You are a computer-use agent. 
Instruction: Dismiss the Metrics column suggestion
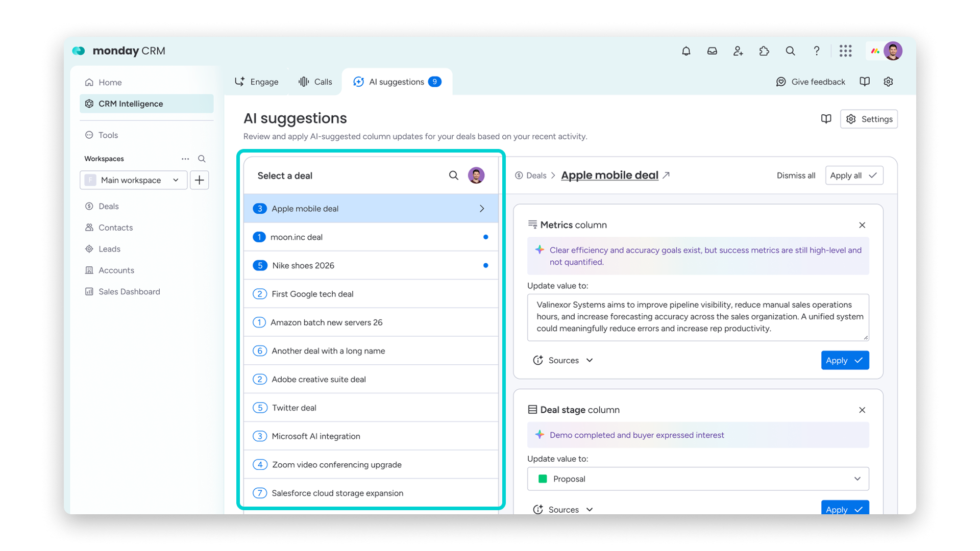tap(862, 225)
